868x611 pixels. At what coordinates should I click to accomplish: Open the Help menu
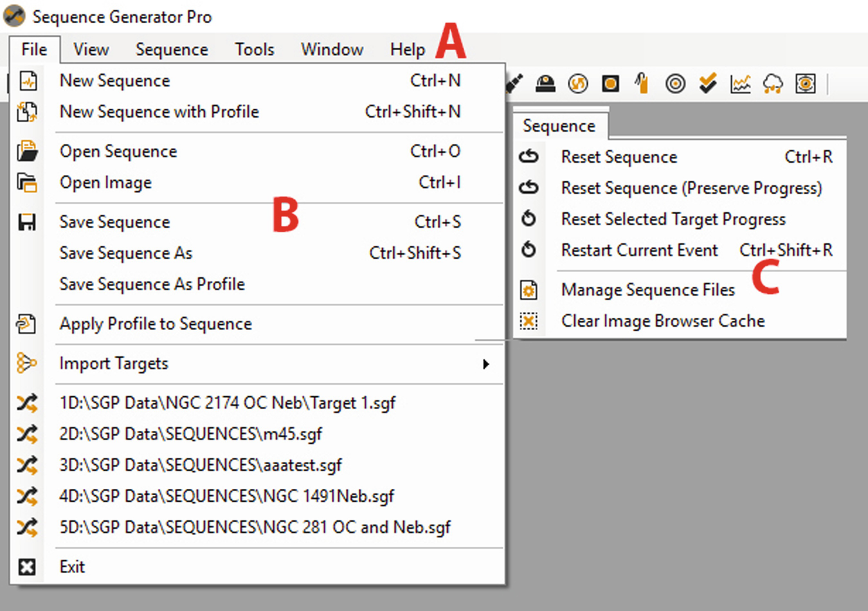[407, 50]
